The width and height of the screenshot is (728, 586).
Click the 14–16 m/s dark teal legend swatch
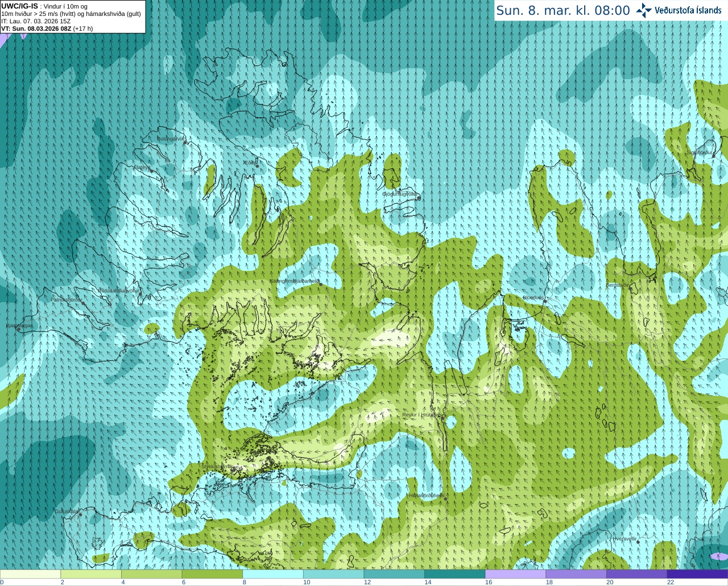455,574
